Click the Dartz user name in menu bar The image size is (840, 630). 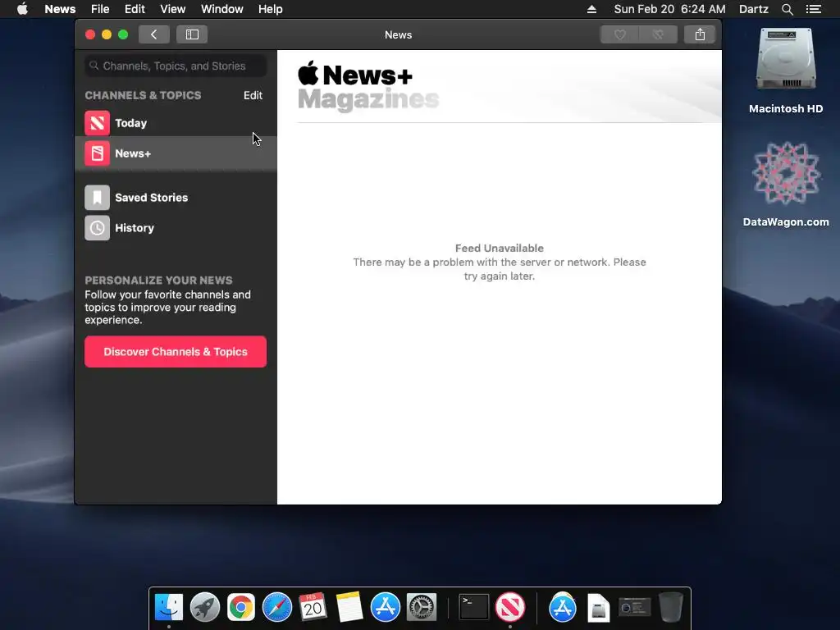click(x=753, y=9)
